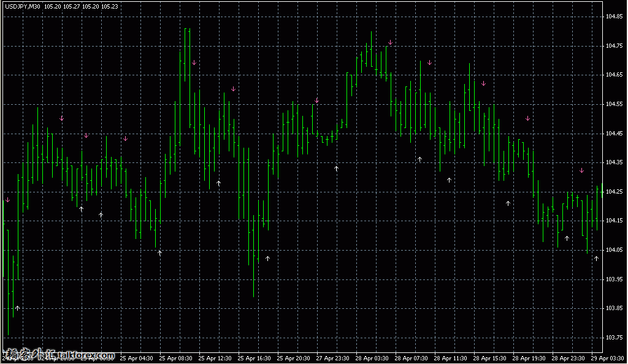The image size is (628, 364).
Task: Click the 28 Apr 23:30 time label
Action: (x=568, y=358)
